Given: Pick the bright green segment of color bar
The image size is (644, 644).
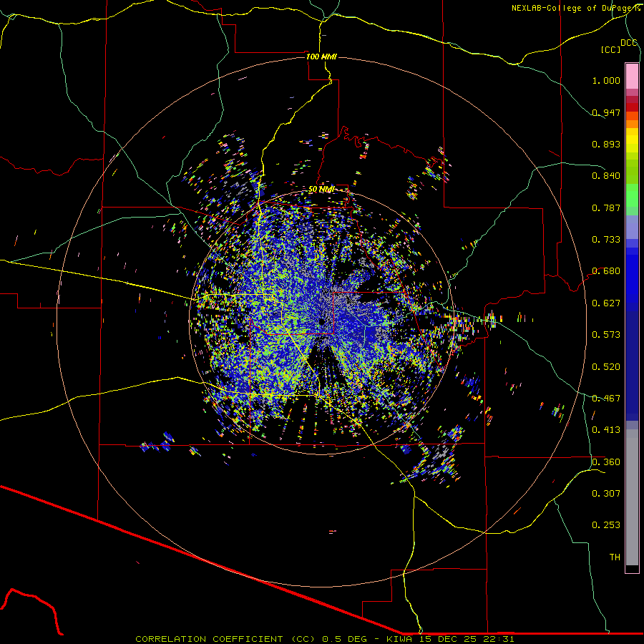Looking at the screenshot, I should [632, 195].
